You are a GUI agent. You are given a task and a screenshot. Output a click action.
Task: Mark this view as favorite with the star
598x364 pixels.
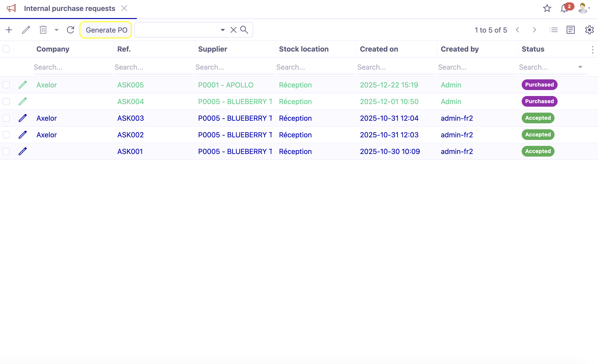547,8
